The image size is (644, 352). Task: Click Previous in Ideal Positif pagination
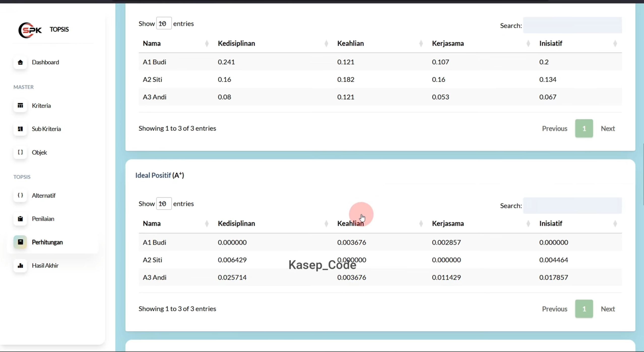555,309
